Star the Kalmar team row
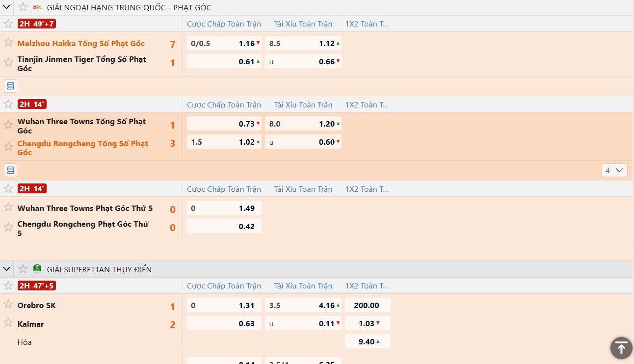 (x=8, y=323)
